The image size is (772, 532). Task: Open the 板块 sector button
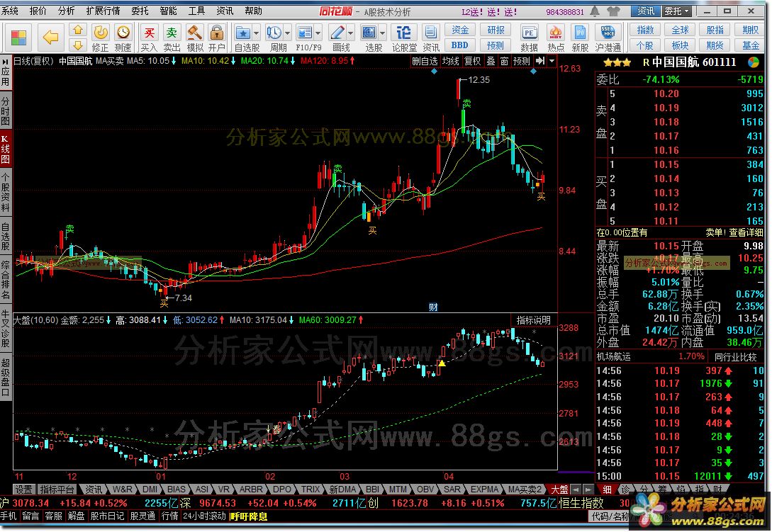(681, 45)
